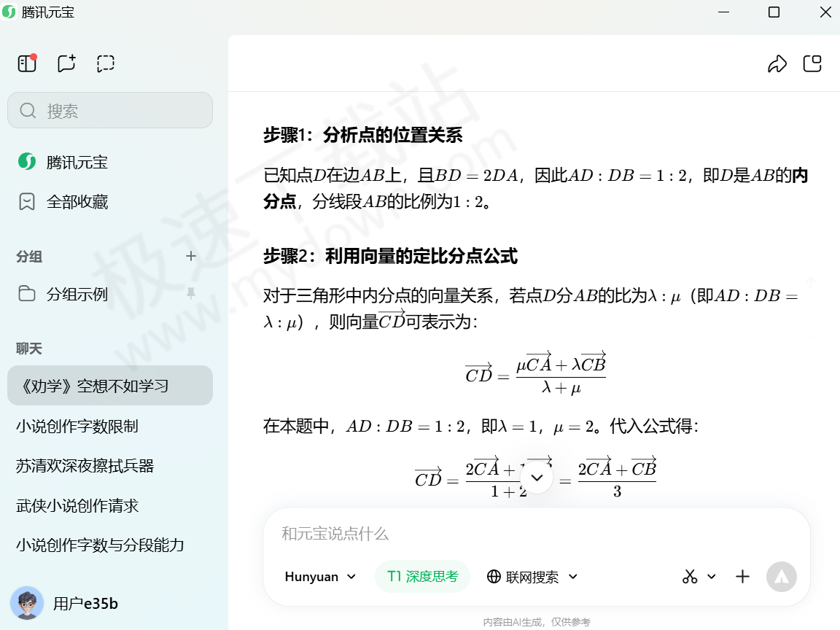Collapse the sidebar panel
840x630 pixels.
point(26,63)
